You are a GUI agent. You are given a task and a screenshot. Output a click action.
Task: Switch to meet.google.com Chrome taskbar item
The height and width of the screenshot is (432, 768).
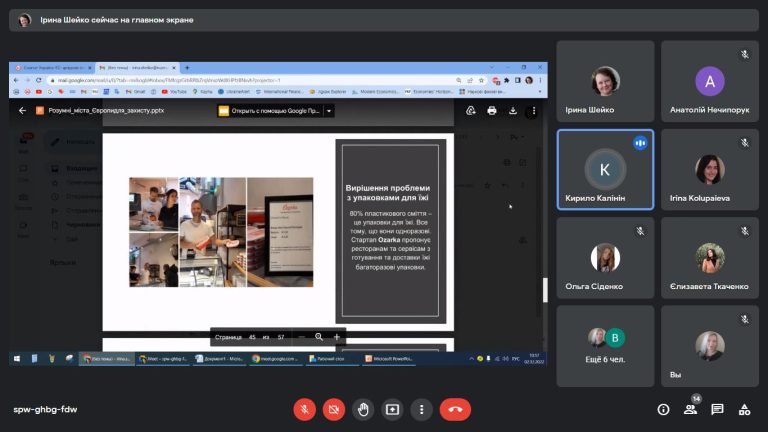(276, 359)
